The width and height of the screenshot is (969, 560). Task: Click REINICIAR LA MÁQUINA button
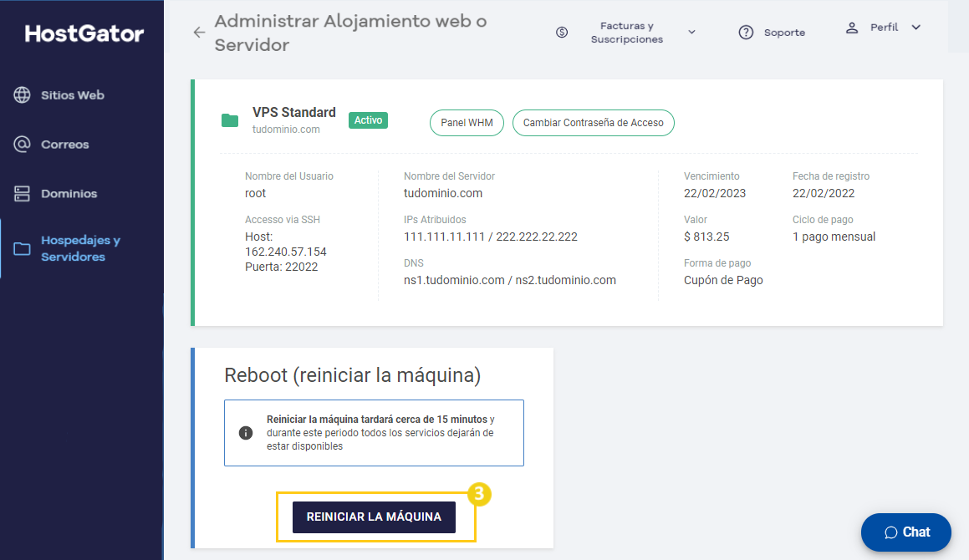point(374,517)
